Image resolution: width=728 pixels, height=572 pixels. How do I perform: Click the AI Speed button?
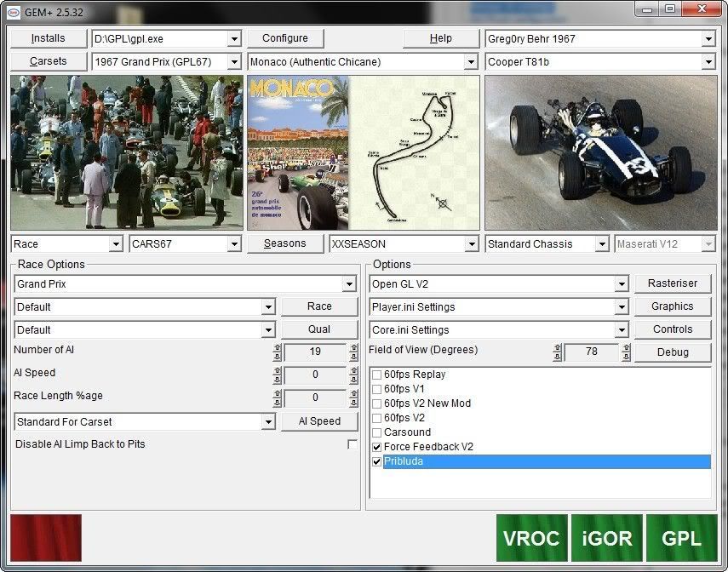[319, 421]
